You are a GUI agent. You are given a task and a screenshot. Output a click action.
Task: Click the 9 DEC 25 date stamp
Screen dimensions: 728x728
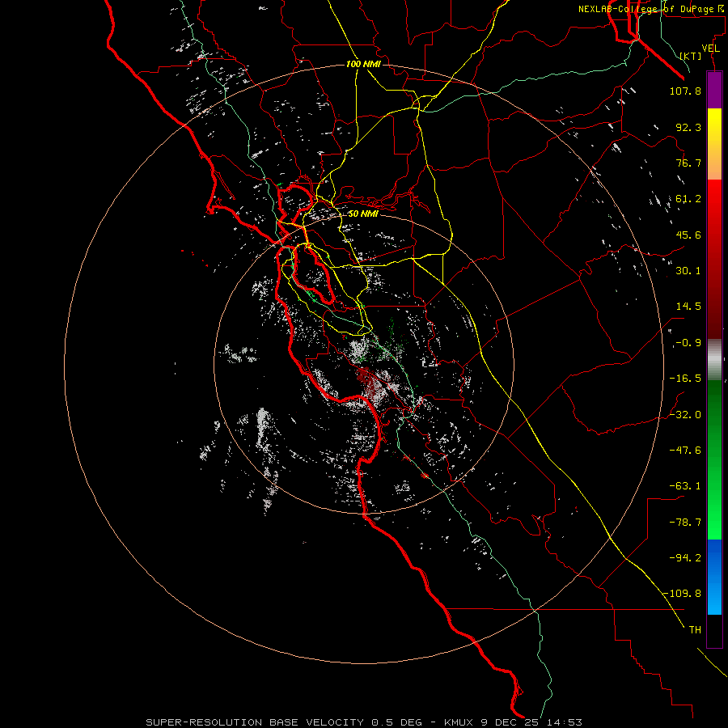point(510,722)
